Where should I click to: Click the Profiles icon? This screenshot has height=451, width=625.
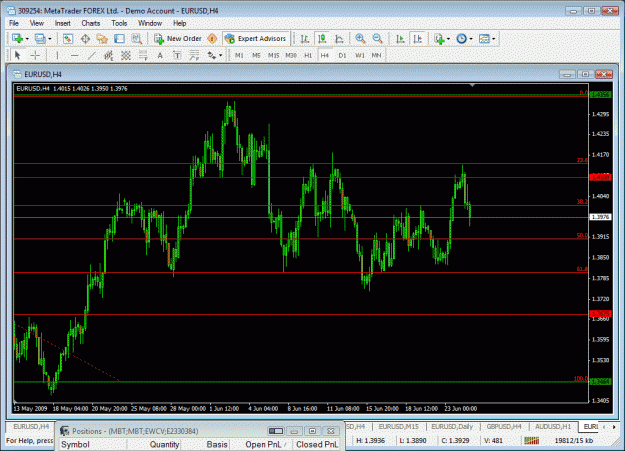40,39
